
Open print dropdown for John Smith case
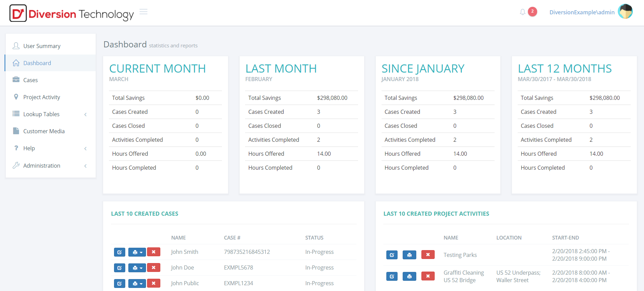137,252
